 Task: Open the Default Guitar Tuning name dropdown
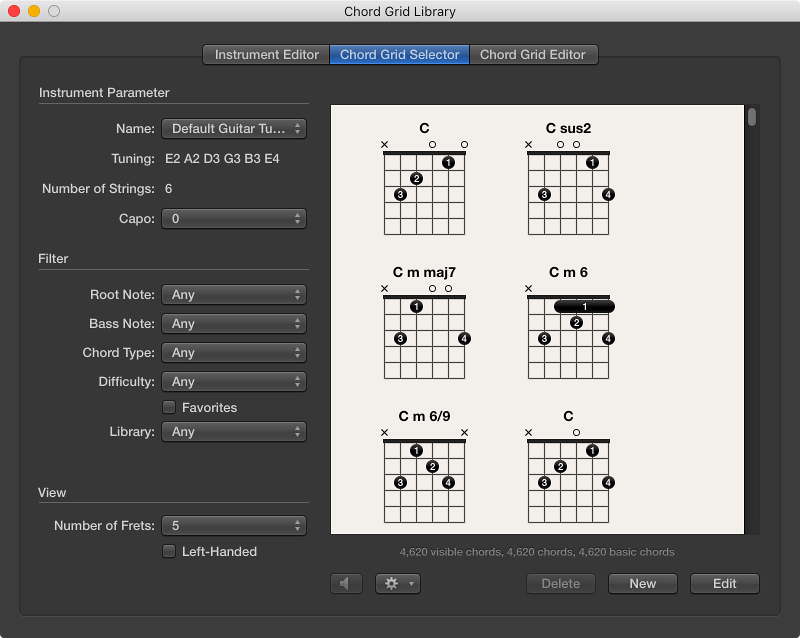pyautogui.click(x=233, y=128)
